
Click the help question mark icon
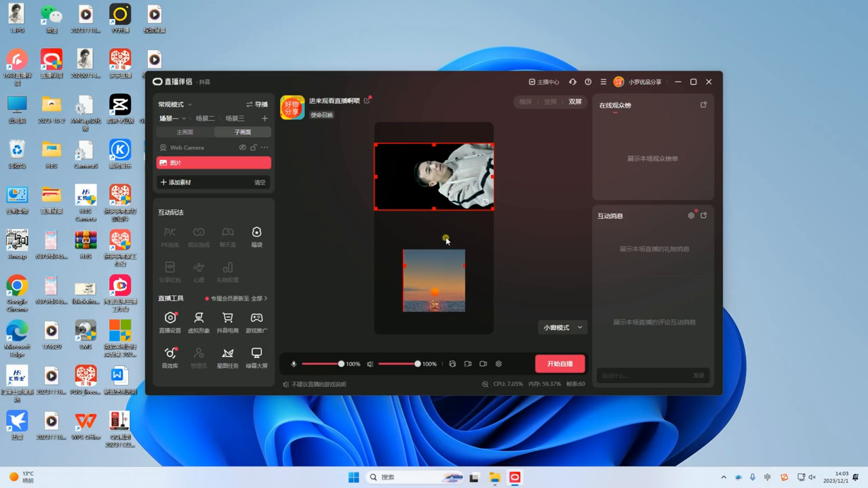(x=588, y=82)
